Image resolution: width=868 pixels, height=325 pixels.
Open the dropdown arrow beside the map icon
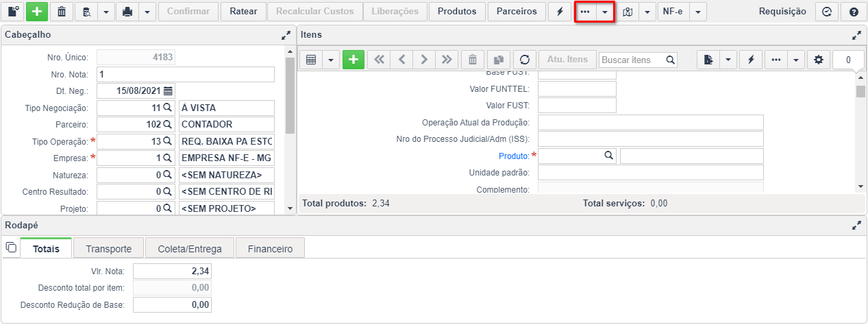(x=646, y=12)
